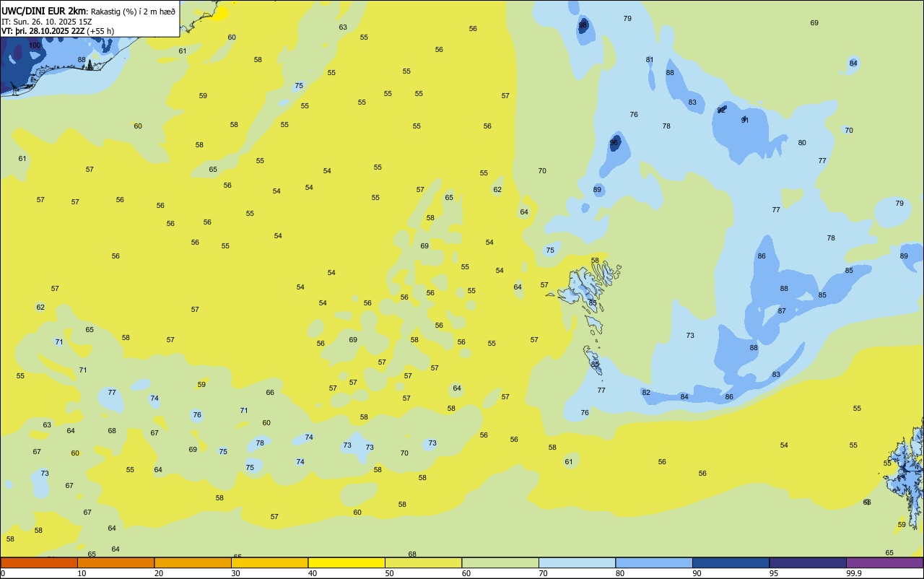Select the '96' humidity value in dark blue spot

[x=614, y=143]
